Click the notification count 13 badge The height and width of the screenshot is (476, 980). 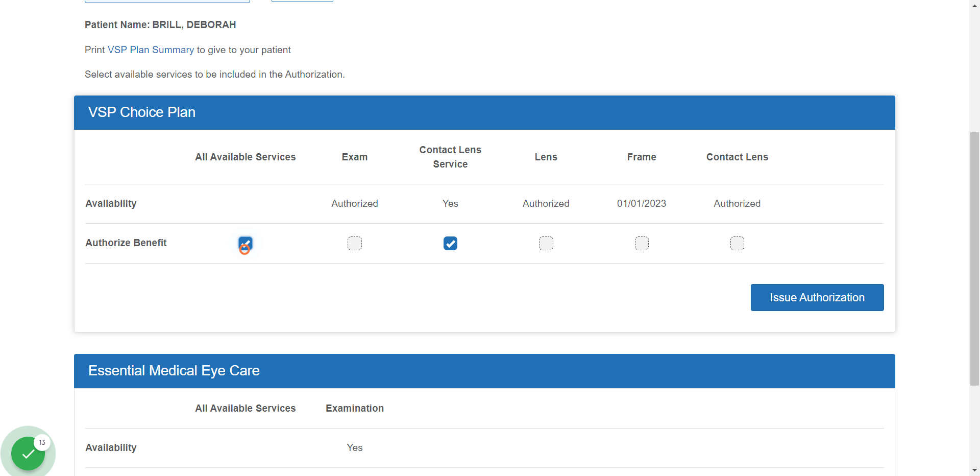click(x=42, y=442)
